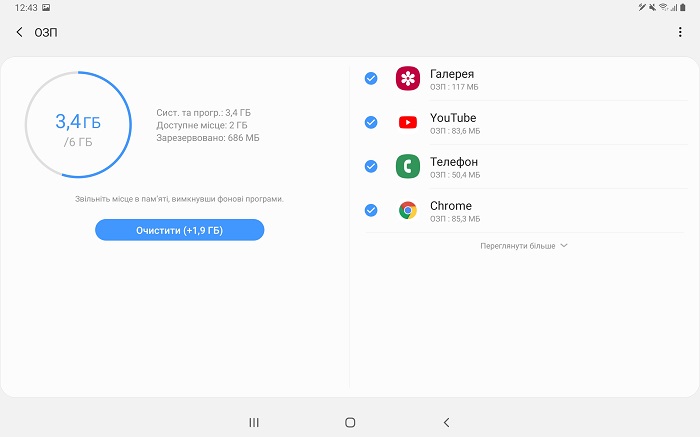Tap the Home navigation button
This screenshot has width=700, height=437.
tap(350, 422)
